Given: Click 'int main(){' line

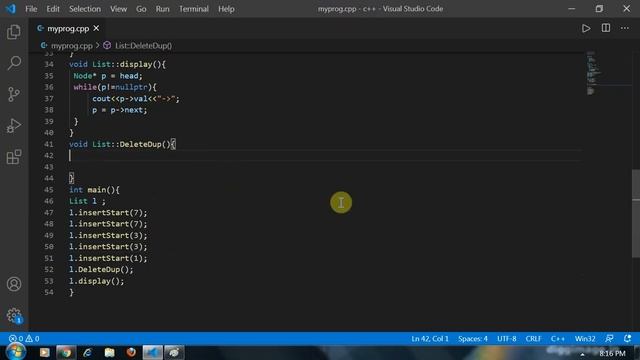Looking at the screenshot, I should pyautogui.click(x=94, y=190).
